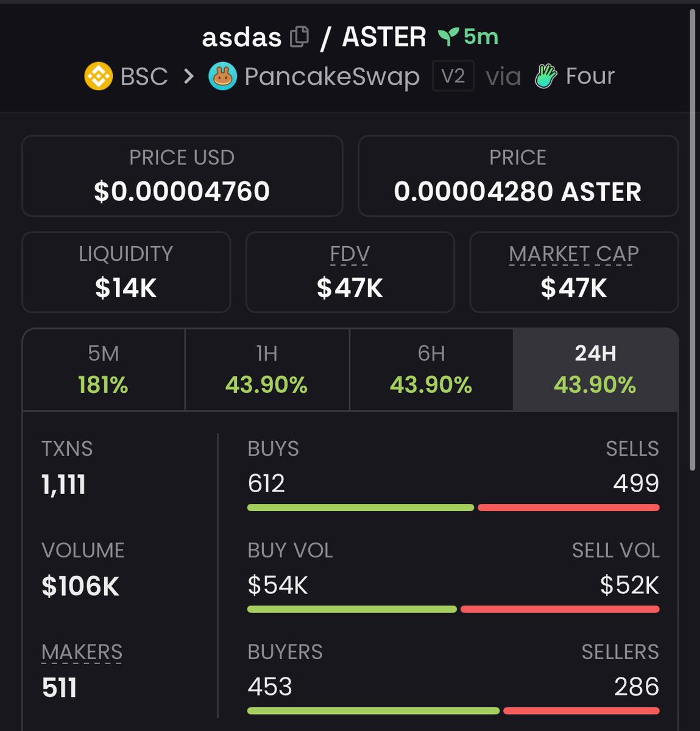Click the green sprout pair-age icon
The height and width of the screenshot is (731, 700).
tap(448, 37)
